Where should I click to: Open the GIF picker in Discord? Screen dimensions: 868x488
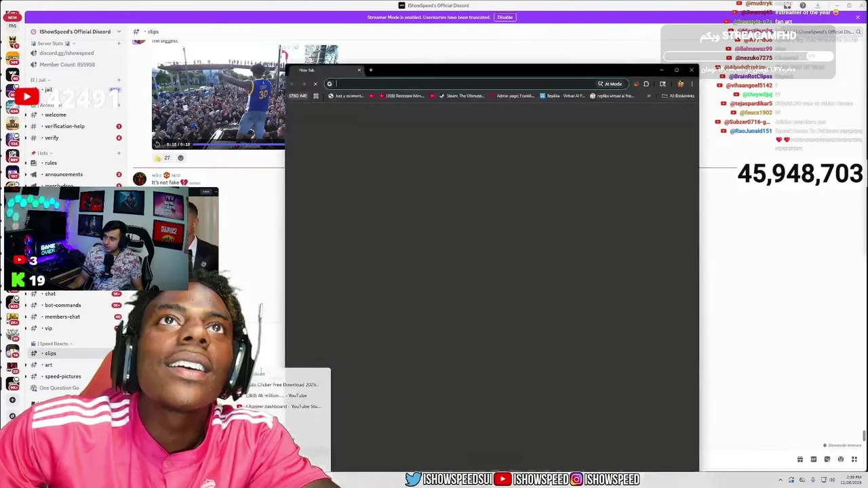(x=814, y=460)
